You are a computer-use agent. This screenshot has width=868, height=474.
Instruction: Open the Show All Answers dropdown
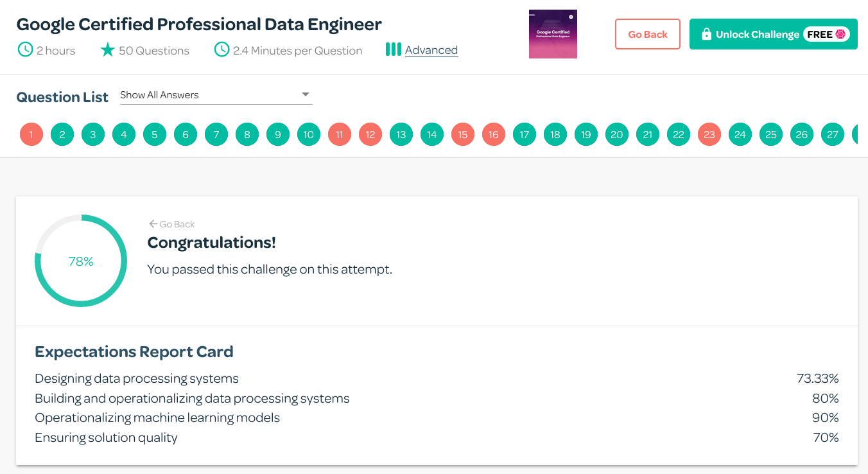pyautogui.click(x=216, y=95)
